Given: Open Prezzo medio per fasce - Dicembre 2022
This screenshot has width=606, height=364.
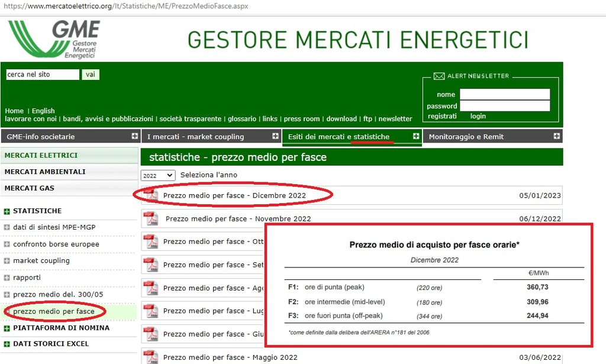Looking at the screenshot, I should 234,195.
